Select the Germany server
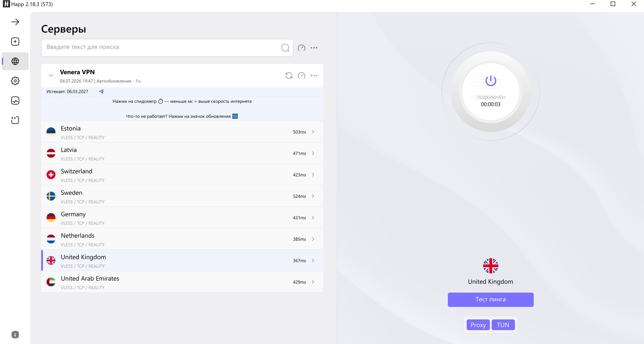 click(182, 218)
